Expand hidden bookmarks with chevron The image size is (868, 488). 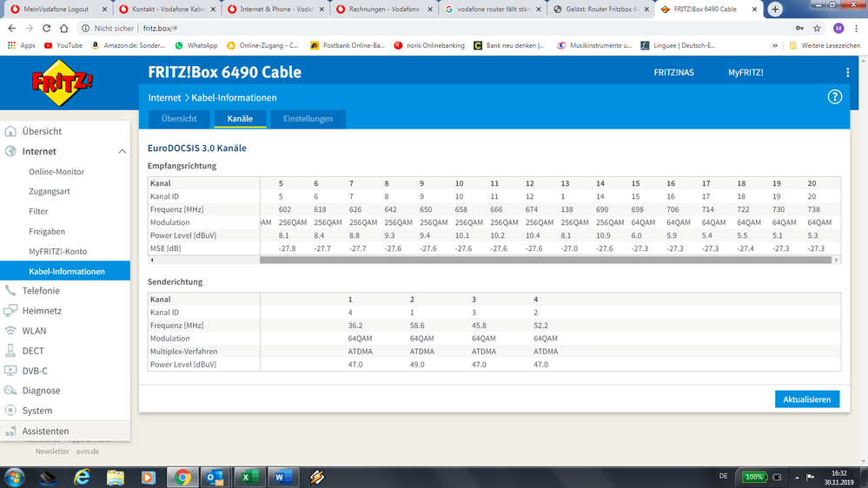pyautogui.click(x=775, y=45)
